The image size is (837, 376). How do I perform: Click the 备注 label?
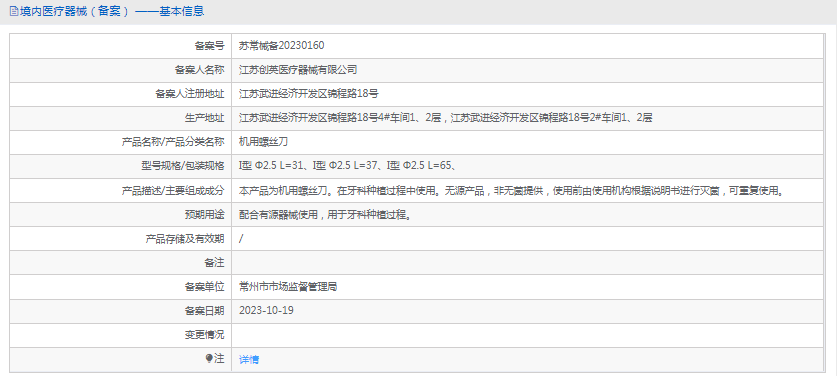click(x=215, y=263)
